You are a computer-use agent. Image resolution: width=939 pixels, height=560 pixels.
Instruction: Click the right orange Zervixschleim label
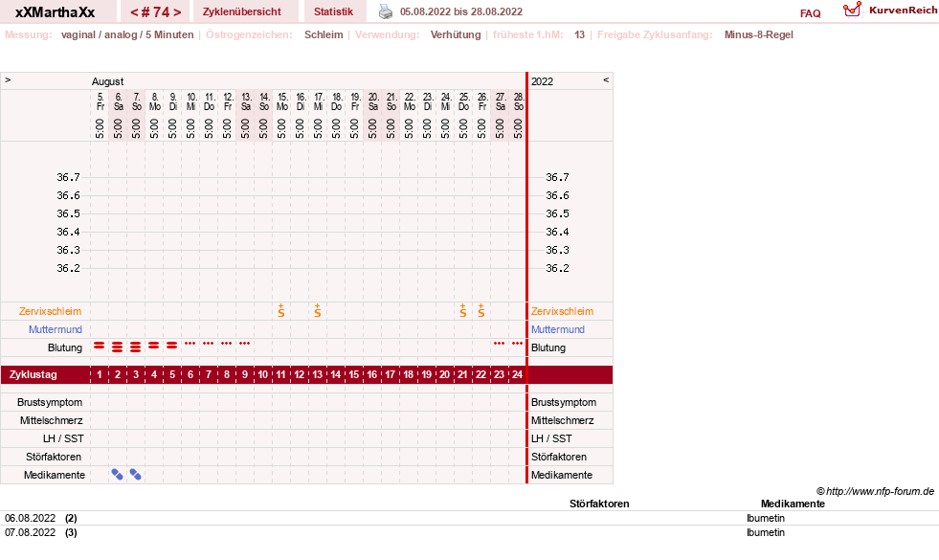(x=562, y=311)
